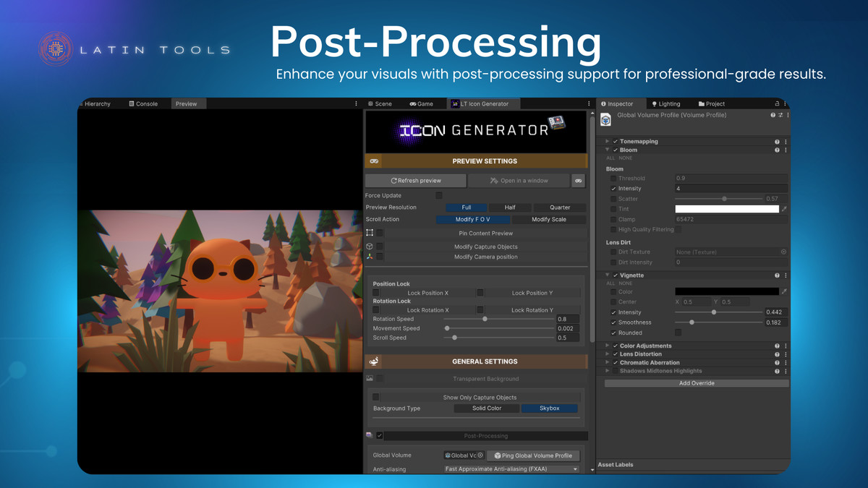Check the Lock Rotation Y box

[480, 310]
